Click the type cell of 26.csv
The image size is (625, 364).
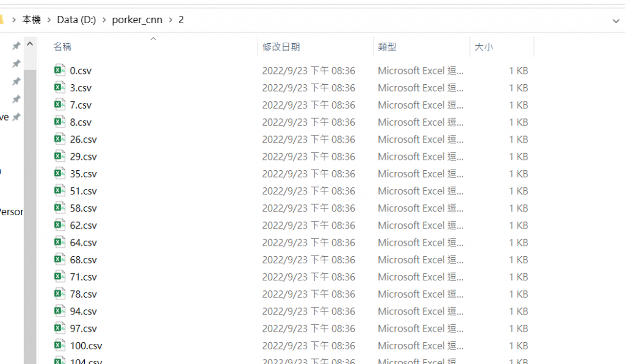[421, 139]
